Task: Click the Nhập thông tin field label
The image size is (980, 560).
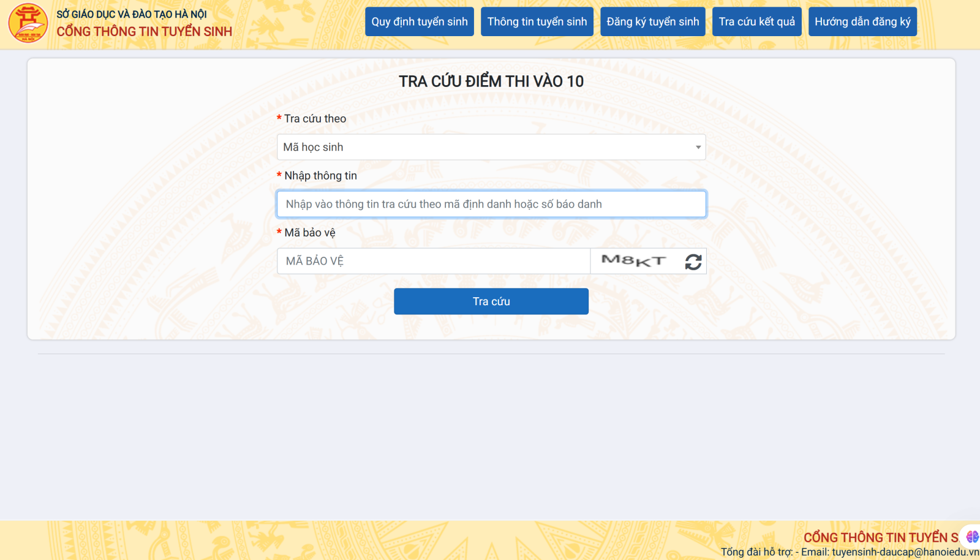Action: [320, 176]
